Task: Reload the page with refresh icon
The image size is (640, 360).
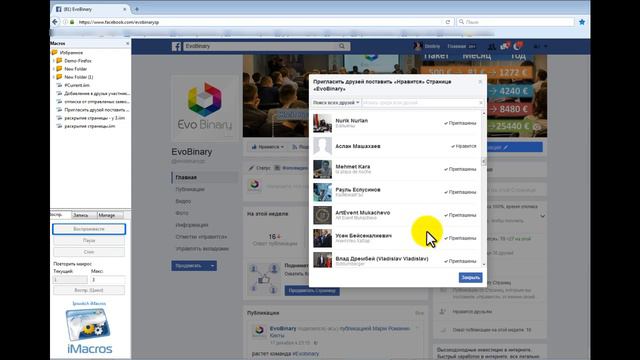Action: coord(448,22)
